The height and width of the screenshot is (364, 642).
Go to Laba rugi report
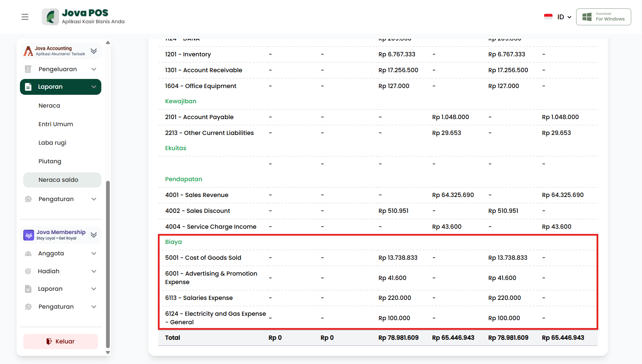click(52, 143)
